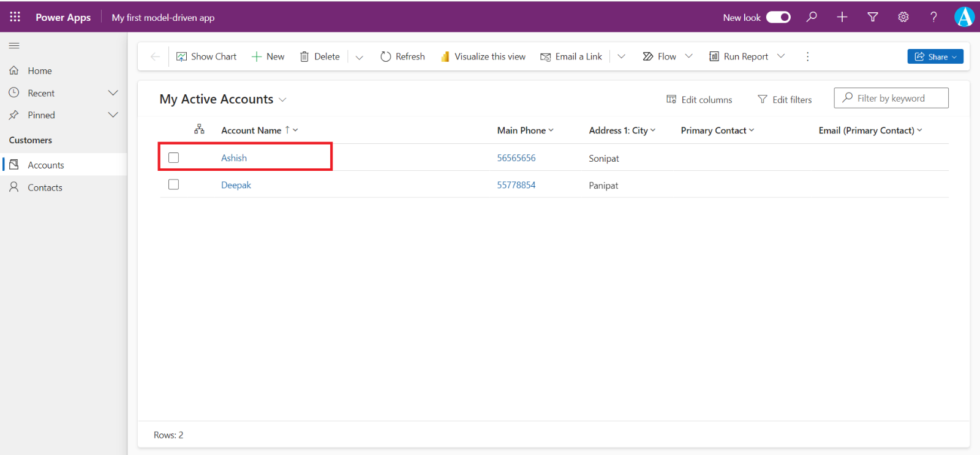Open the Deepak account record link

point(236,185)
